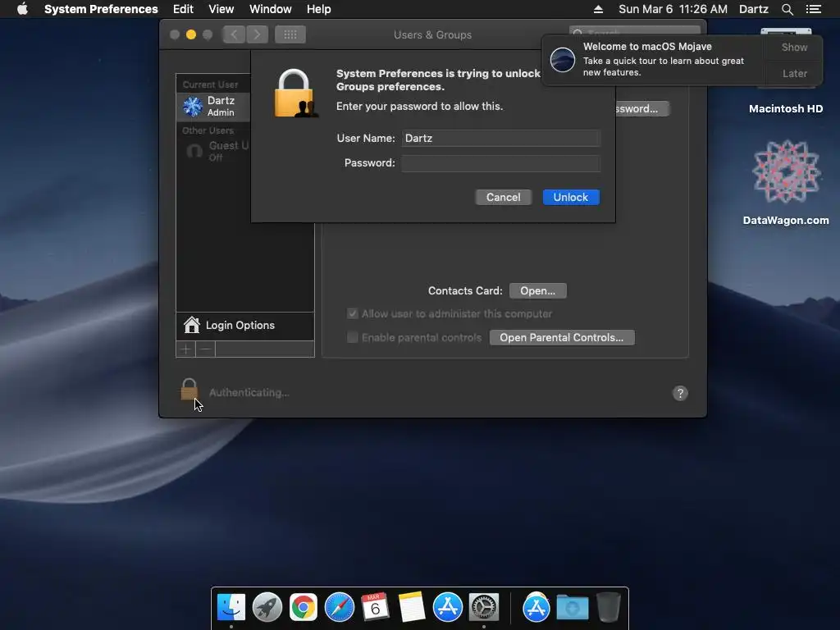Click Show on the Mojave notification
Screen dimensions: 840x630
[794, 47]
